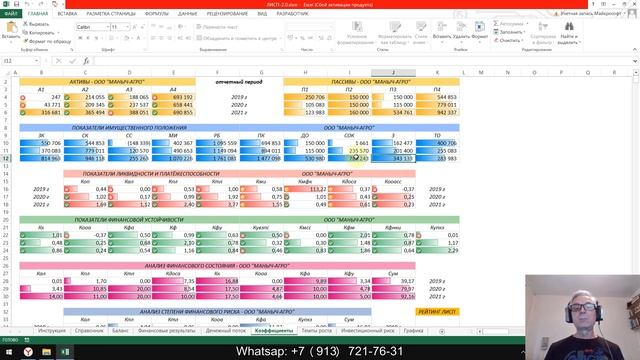Viewport: 640px width, 360px height.
Task: Toggle Underline (Ч) formatting
Action: pos(96,38)
